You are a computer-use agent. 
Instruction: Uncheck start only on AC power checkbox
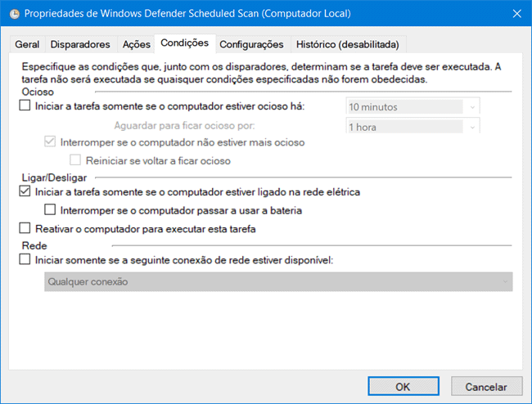point(24,192)
